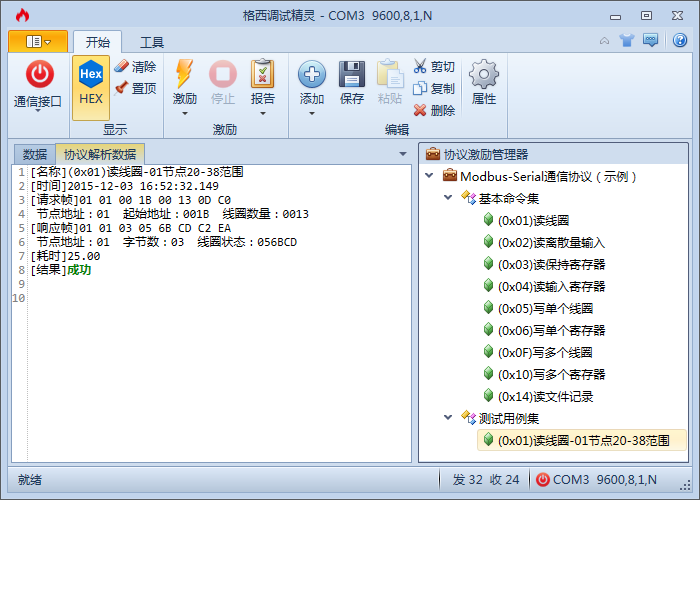
Task: Select the 数据 tab
Action: click(35, 154)
